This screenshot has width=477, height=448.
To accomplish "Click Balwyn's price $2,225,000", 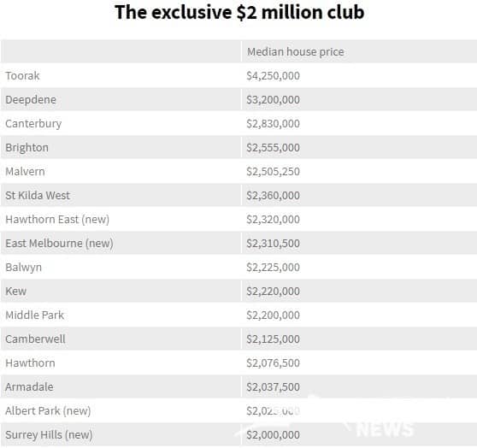I will 274,268.
